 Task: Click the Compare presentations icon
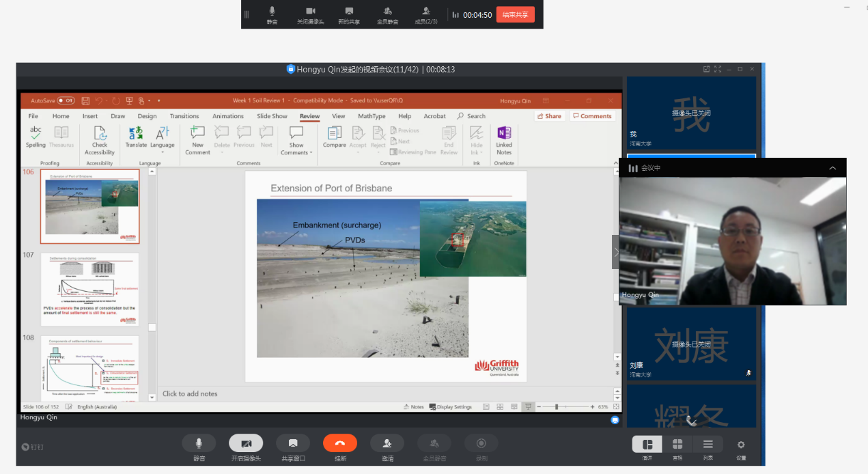tap(335, 136)
